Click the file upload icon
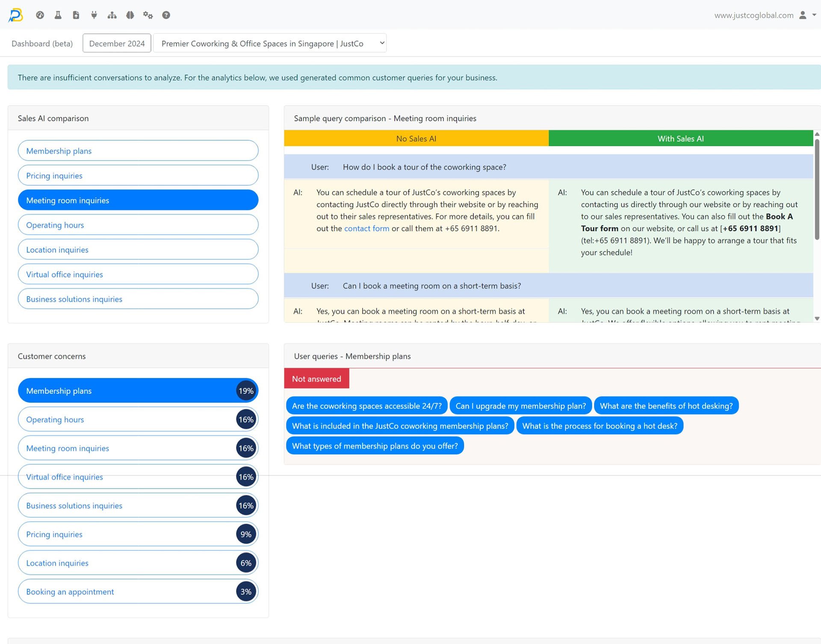 point(76,15)
